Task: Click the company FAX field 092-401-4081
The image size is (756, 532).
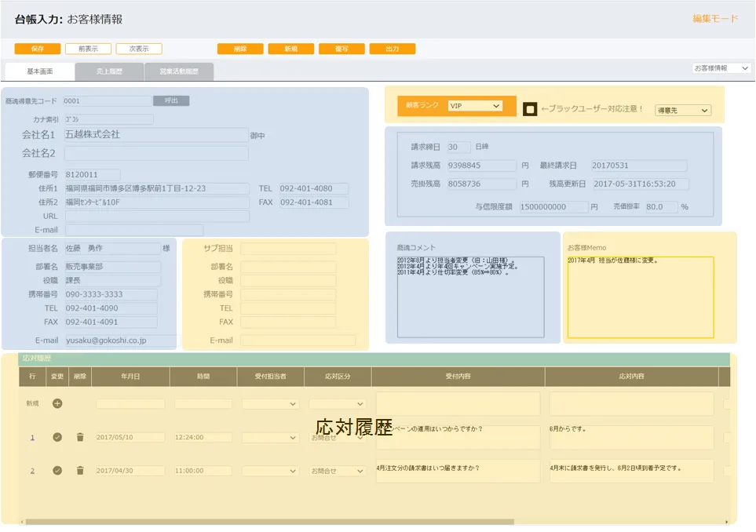Action: [314, 202]
